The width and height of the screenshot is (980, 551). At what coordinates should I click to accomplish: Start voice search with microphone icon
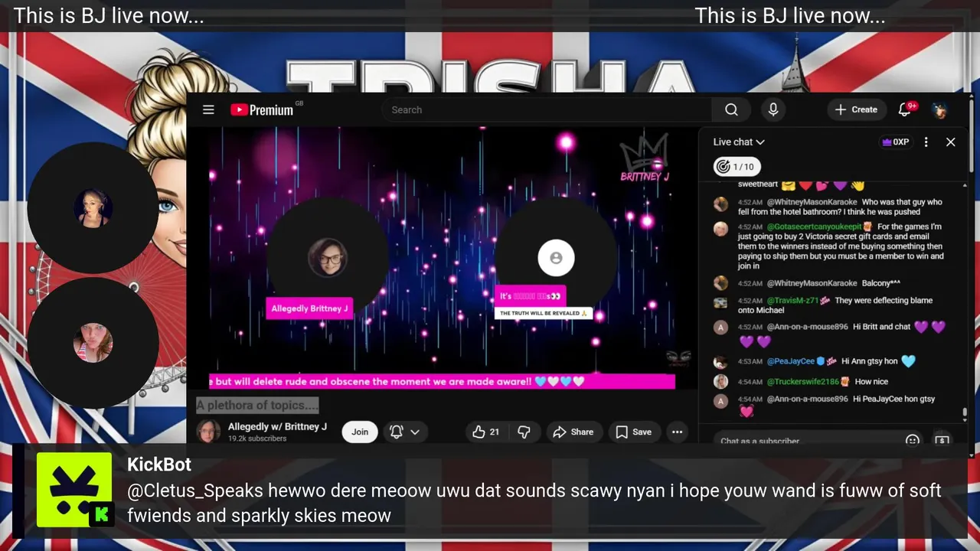click(773, 109)
